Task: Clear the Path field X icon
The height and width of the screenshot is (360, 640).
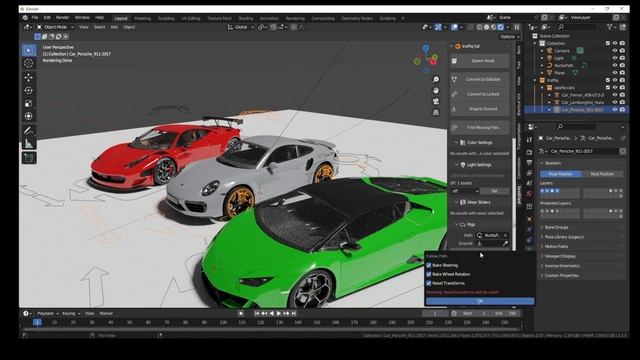Action: [x=505, y=236]
